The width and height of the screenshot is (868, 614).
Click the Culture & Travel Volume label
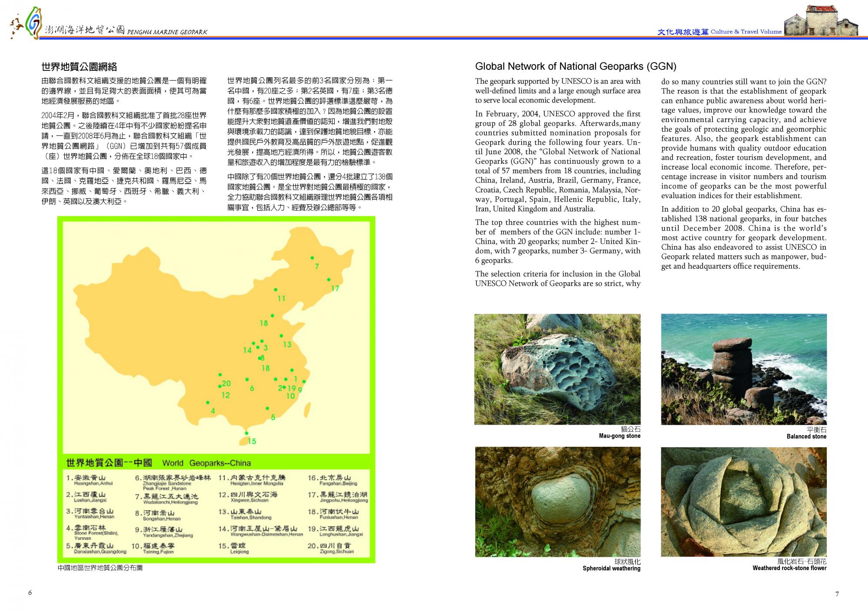click(x=746, y=32)
